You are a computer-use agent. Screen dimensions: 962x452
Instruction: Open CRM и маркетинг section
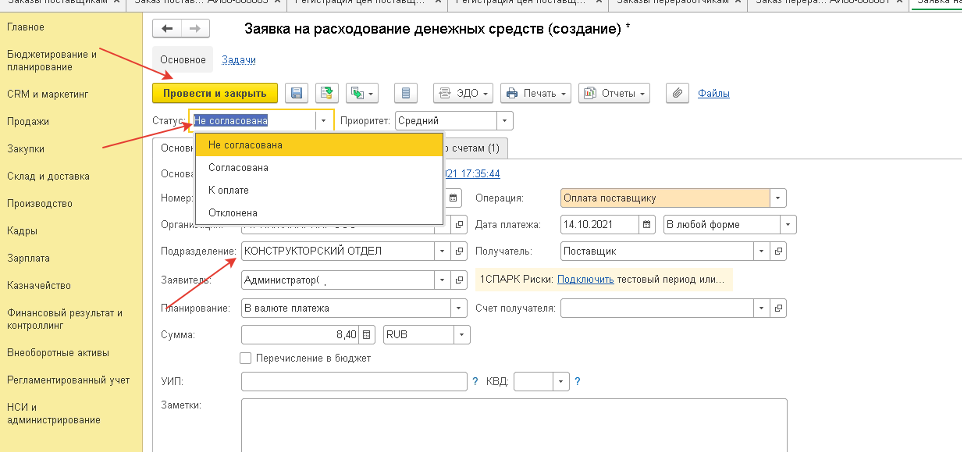(48, 94)
